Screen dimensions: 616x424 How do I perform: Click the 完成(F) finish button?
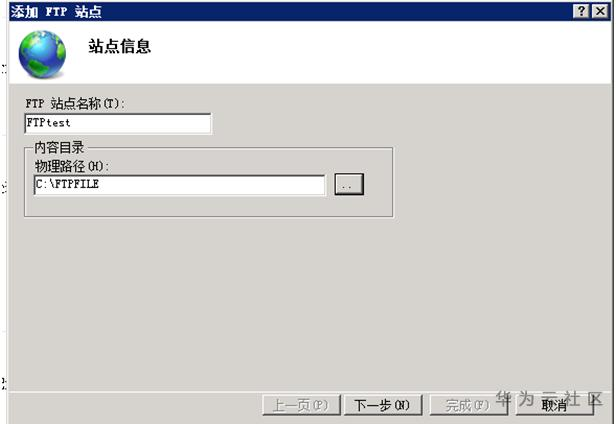point(468,405)
